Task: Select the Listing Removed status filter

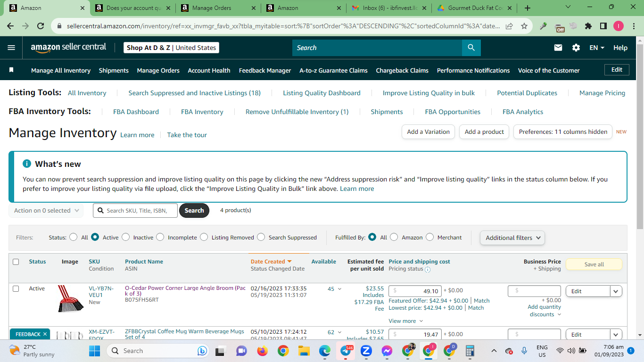Action: coord(204,237)
